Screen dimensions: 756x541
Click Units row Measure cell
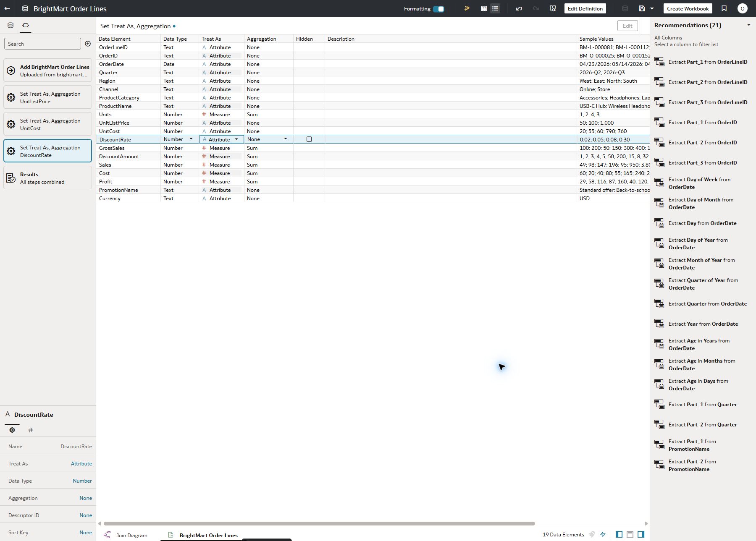click(221, 114)
